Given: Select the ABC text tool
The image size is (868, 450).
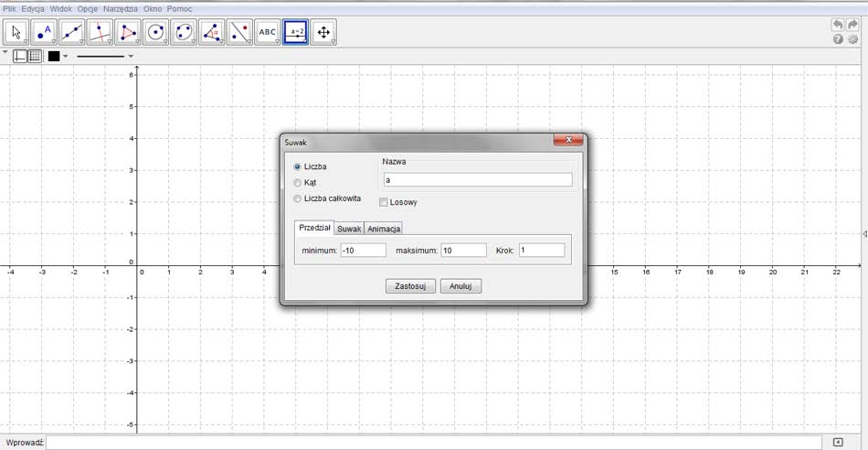Looking at the screenshot, I should tap(268, 32).
